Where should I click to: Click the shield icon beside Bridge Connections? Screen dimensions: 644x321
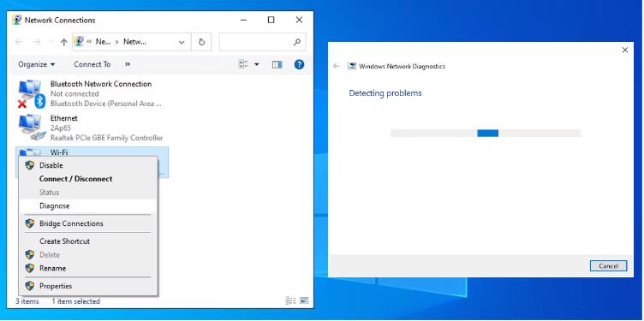coord(30,223)
